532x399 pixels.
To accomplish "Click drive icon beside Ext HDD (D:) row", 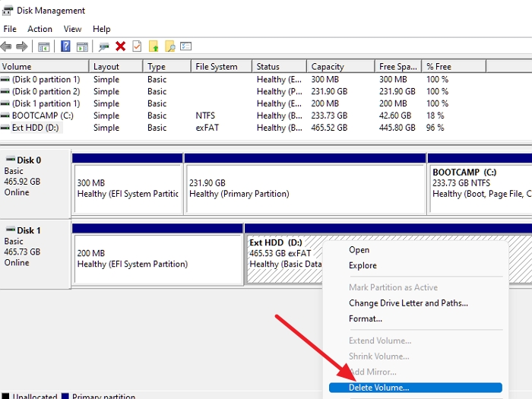I will 5,128.
